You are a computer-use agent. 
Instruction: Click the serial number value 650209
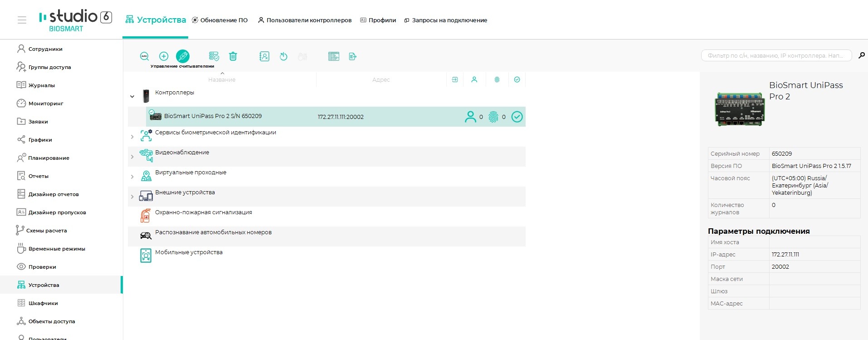[x=782, y=153]
